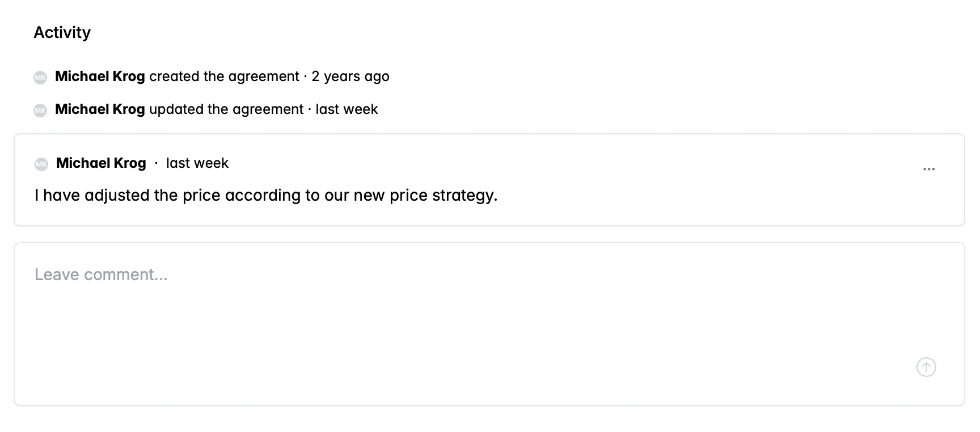
Task: Click the Activity section heading
Action: tap(62, 32)
